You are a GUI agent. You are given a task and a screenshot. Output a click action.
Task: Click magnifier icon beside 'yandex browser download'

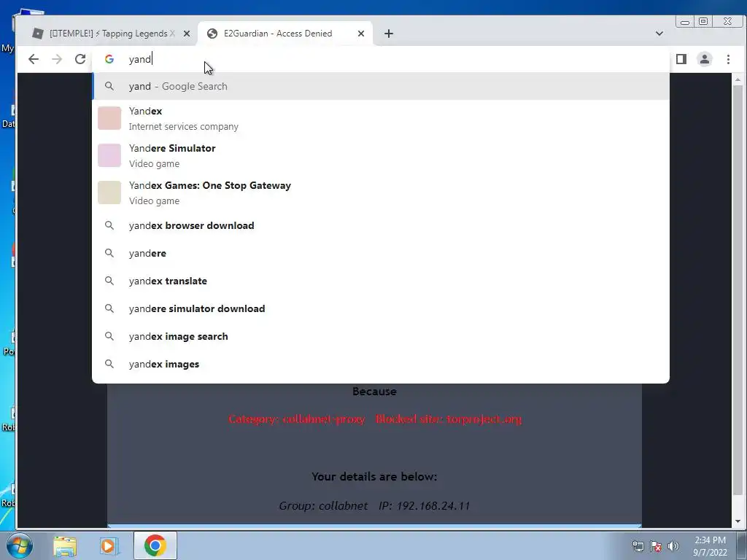coord(109,225)
